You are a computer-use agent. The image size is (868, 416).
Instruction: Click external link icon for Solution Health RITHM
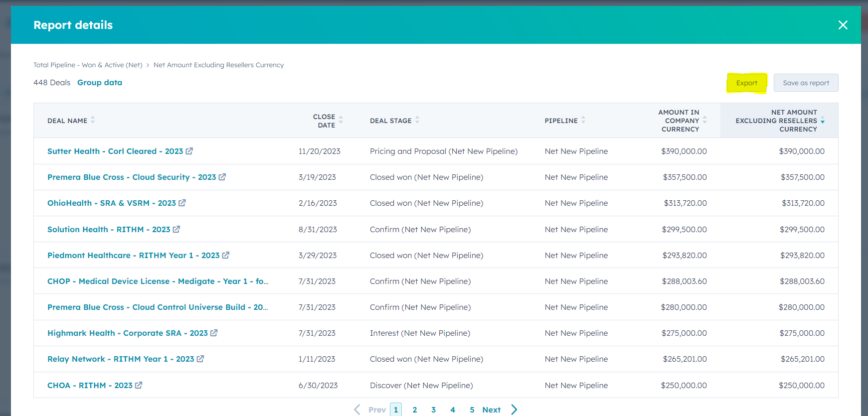tap(176, 229)
